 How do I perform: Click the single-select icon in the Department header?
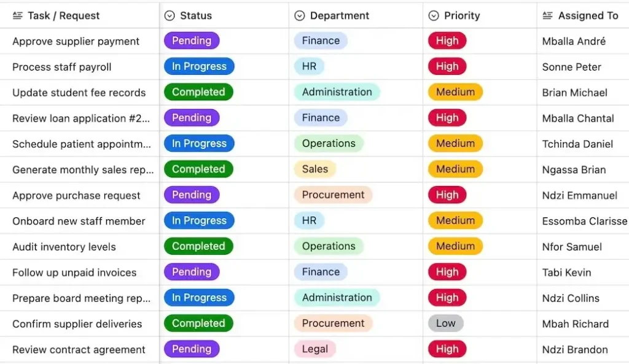300,16
